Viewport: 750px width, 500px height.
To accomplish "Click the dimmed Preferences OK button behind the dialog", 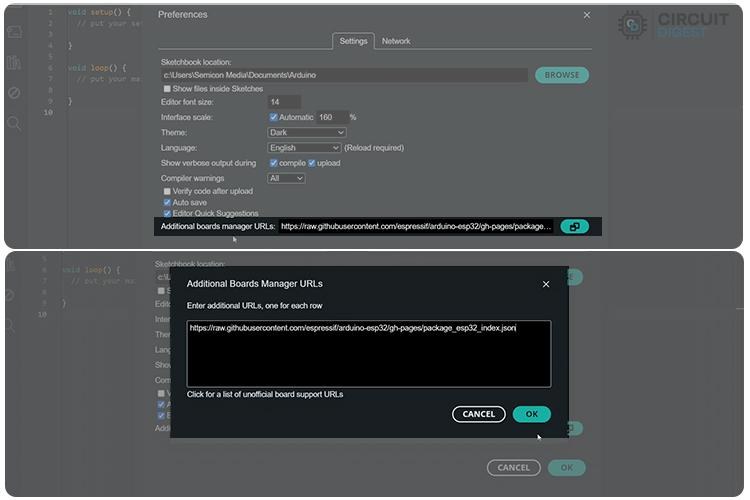I will (566, 467).
